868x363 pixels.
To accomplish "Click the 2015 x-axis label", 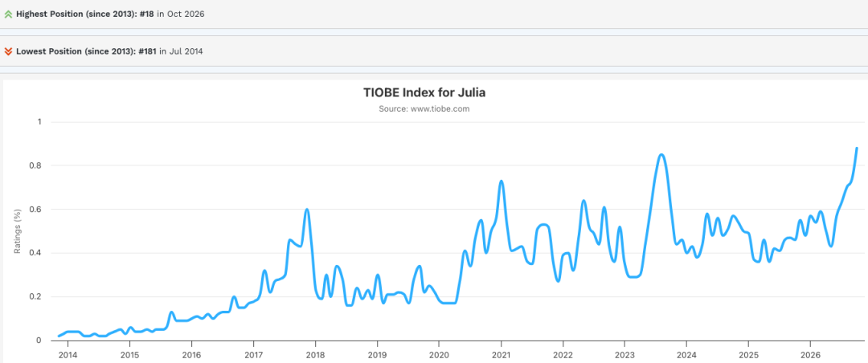I will (129, 354).
